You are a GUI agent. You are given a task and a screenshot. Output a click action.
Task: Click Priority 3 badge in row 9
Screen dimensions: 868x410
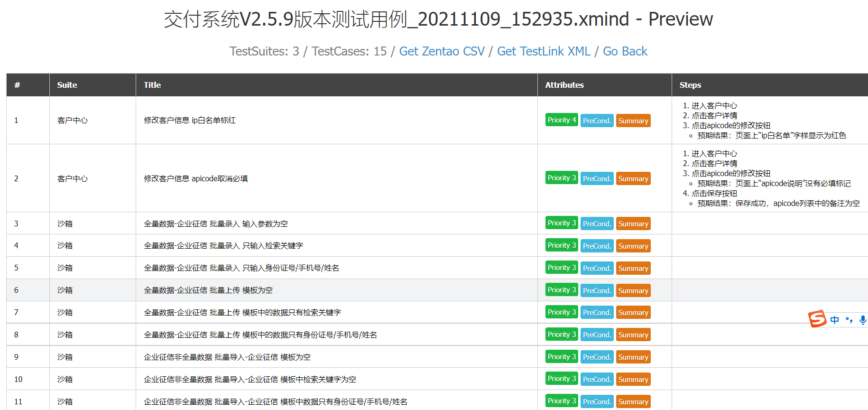click(x=562, y=356)
